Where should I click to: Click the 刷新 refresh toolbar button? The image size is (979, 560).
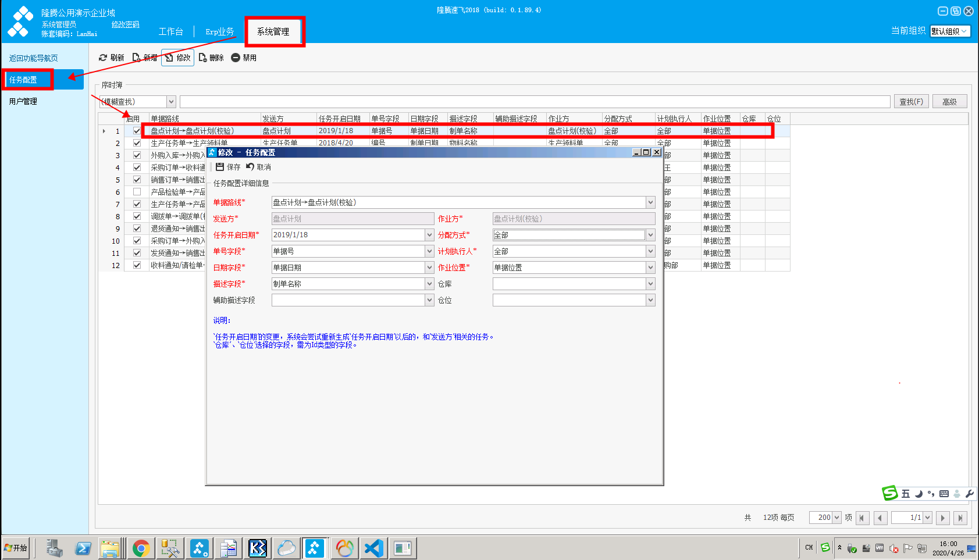(x=112, y=58)
